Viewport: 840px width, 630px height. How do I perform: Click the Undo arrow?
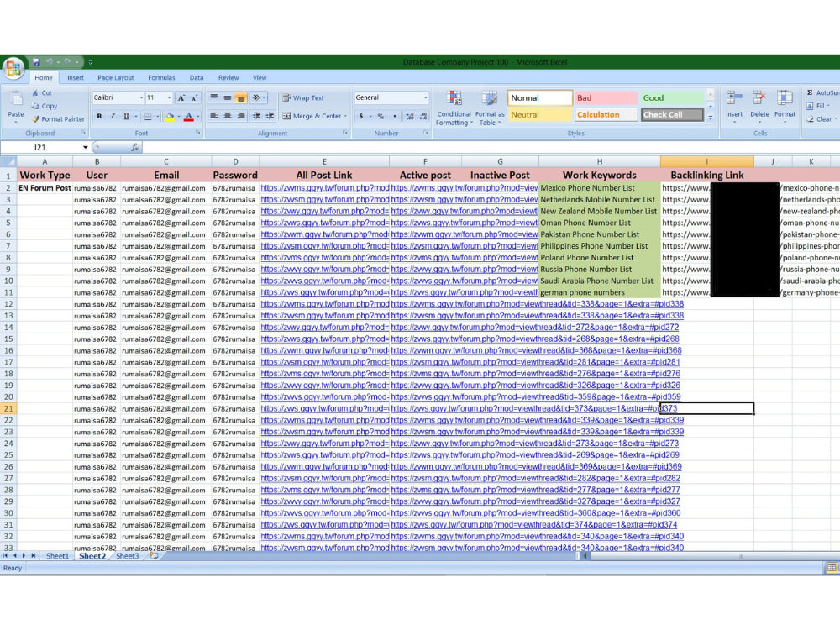50,62
